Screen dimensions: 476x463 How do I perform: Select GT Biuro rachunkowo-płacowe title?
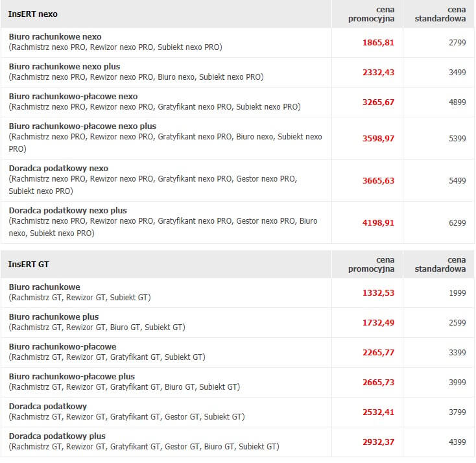click(62, 346)
